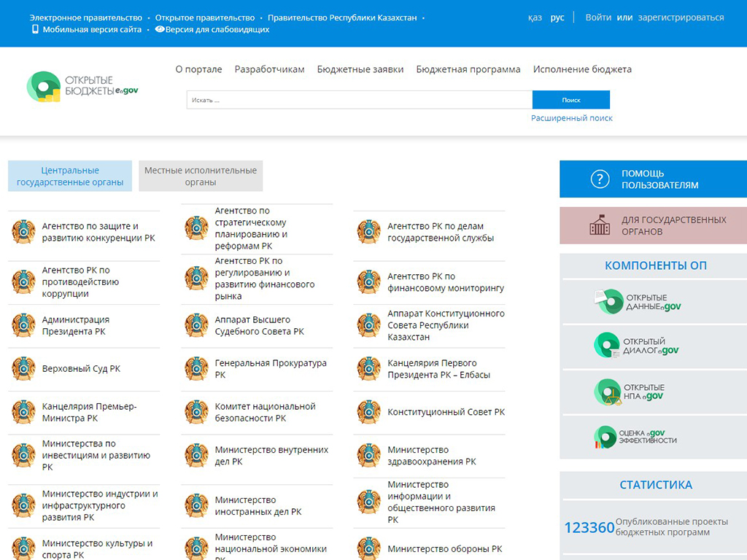747x560 pixels.
Task: Click the eye icon for visually impaired version
Action: pos(160,29)
